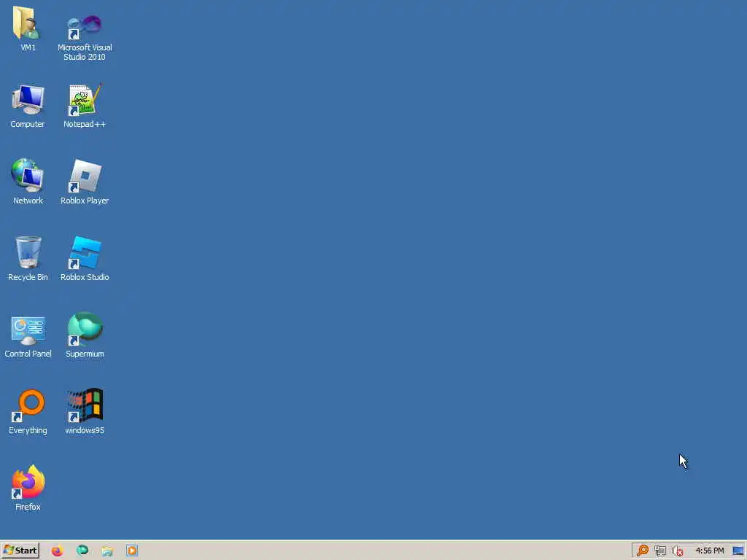Viewport: 747px width, 560px height.
Task: Launch Supermium from the taskbar quick launch
Action: coord(82,551)
